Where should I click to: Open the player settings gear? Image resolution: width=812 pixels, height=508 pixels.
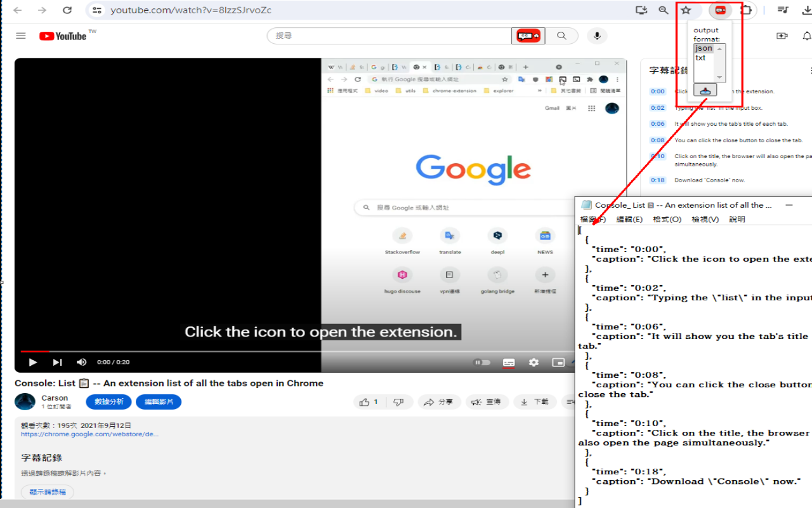534,362
